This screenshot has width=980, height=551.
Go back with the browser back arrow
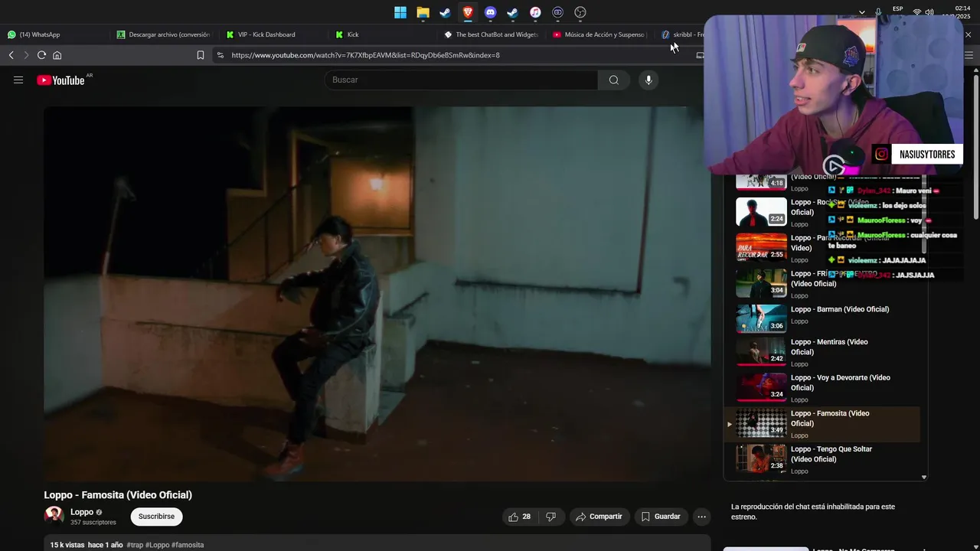[x=11, y=55]
